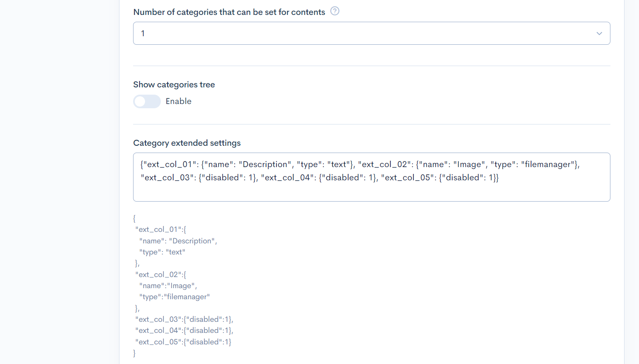This screenshot has height=364, width=639.
Task: Toggle the Show categories tree switch
Action: [x=147, y=101]
